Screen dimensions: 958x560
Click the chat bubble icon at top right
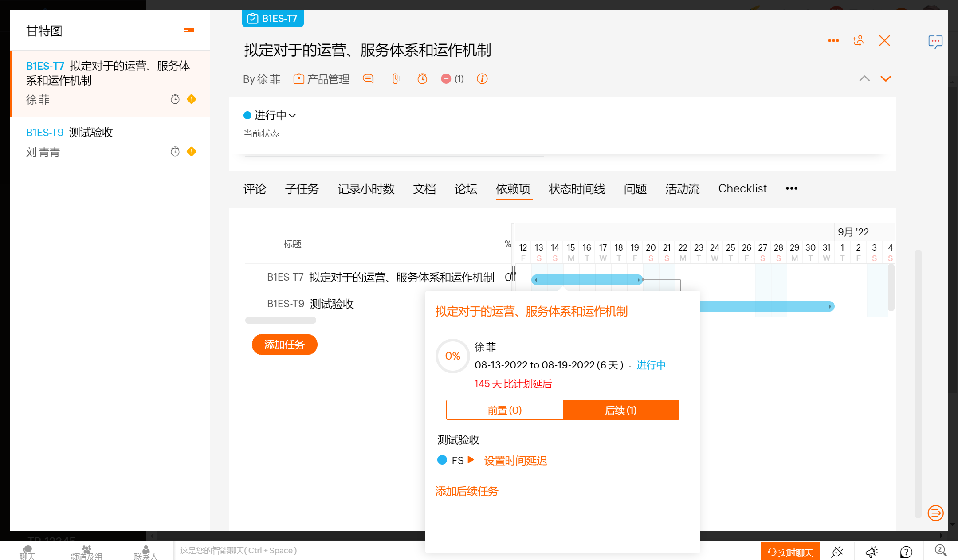coord(935,42)
